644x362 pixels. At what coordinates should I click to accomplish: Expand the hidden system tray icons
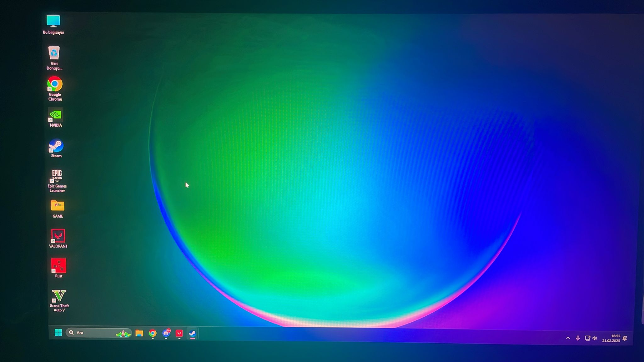pyautogui.click(x=568, y=338)
